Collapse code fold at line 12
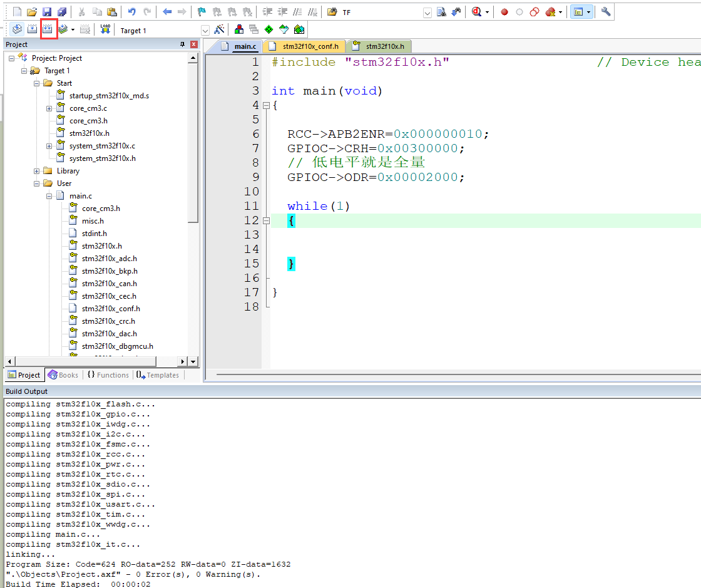 click(267, 220)
